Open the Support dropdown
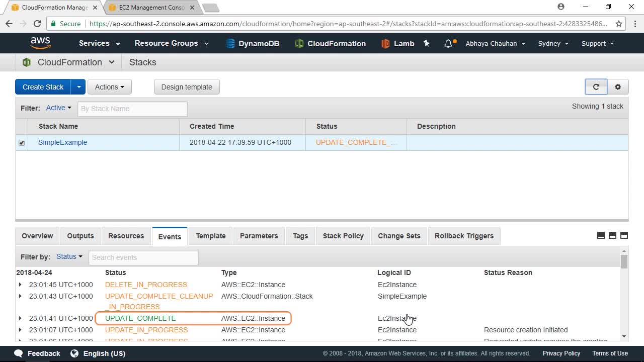 (x=598, y=43)
